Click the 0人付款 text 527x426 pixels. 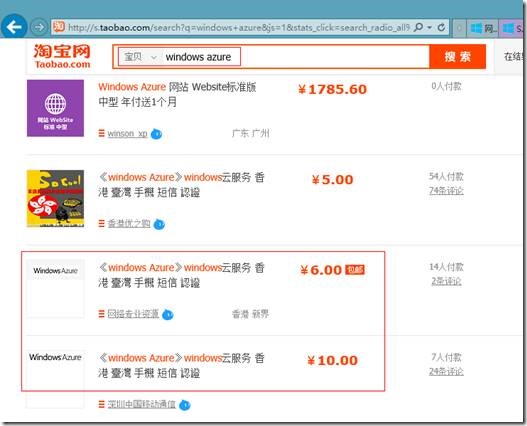[446, 86]
